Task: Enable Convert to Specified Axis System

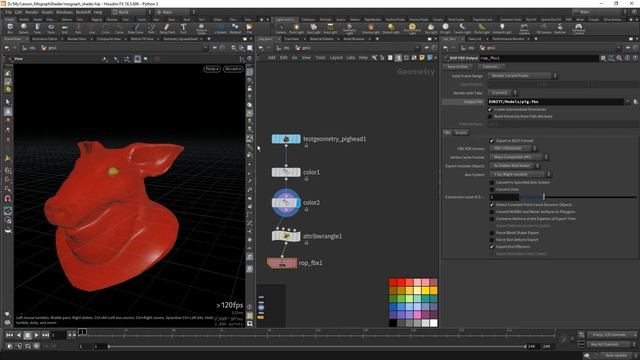Action: [x=492, y=182]
